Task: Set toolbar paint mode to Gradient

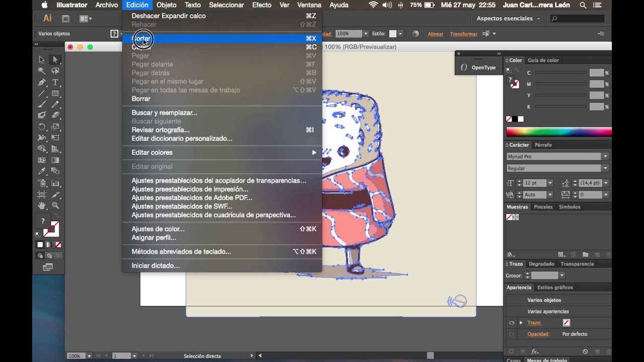Action: (49, 245)
